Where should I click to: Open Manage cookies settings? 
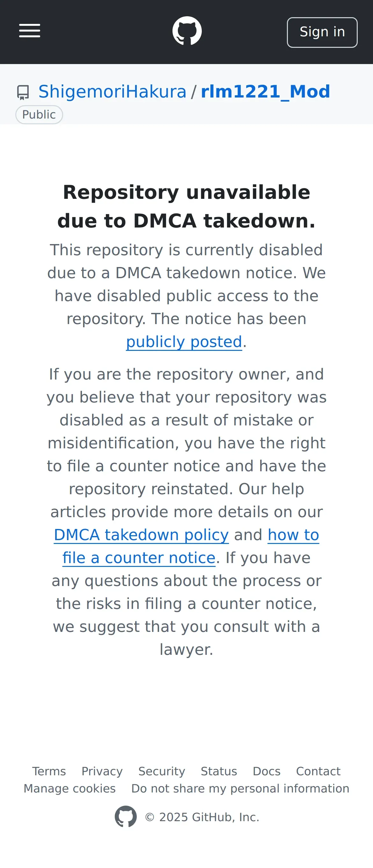[69, 788]
